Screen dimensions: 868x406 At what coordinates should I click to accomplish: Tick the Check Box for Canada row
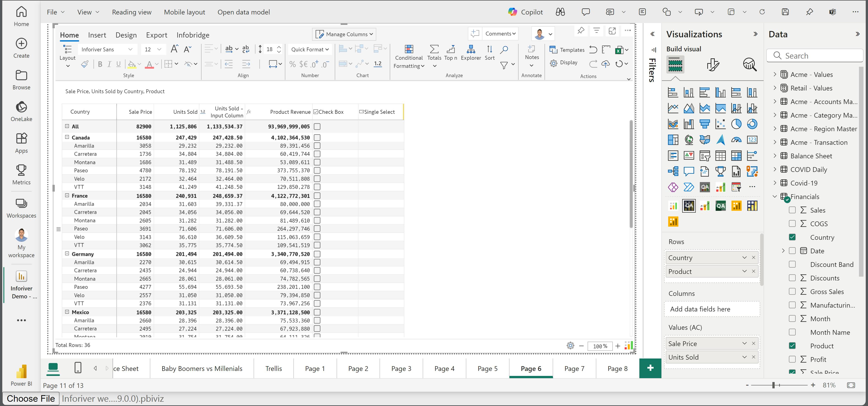pyautogui.click(x=317, y=138)
